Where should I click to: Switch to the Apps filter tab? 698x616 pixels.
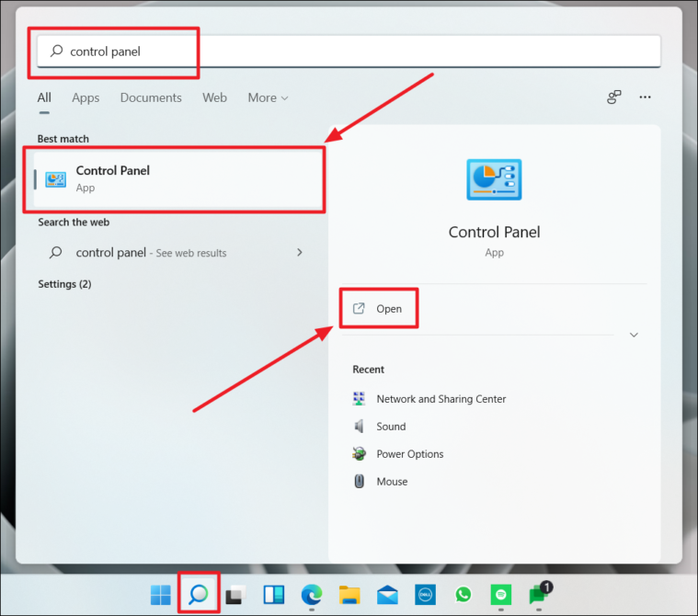[x=86, y=98]
